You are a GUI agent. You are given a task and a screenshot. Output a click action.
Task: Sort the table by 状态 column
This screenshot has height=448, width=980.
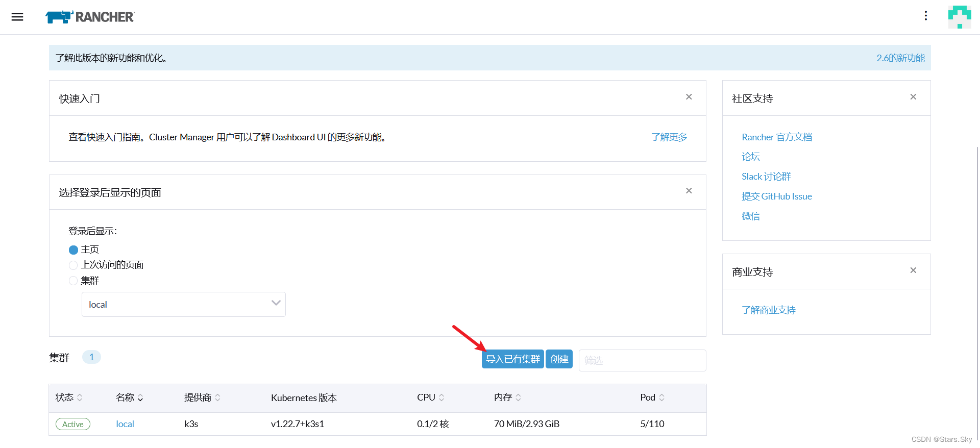(x=69, y=397)
